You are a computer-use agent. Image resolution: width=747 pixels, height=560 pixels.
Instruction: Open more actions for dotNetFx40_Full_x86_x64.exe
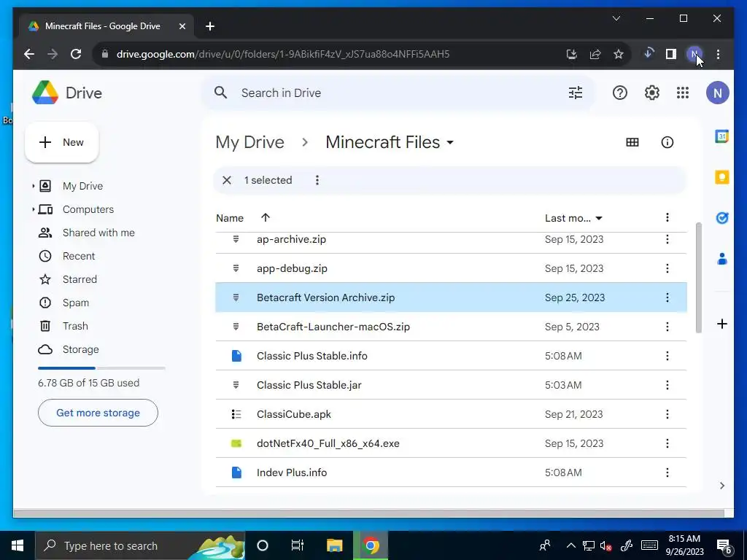pos(667,443)
